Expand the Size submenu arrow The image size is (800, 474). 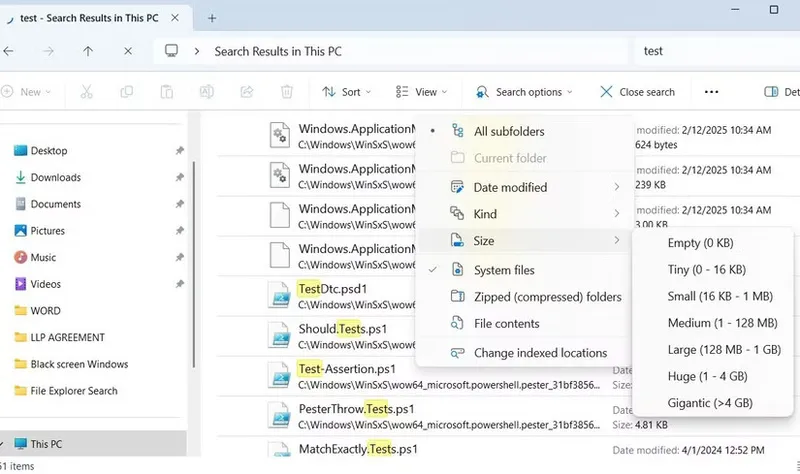[616, 240]
